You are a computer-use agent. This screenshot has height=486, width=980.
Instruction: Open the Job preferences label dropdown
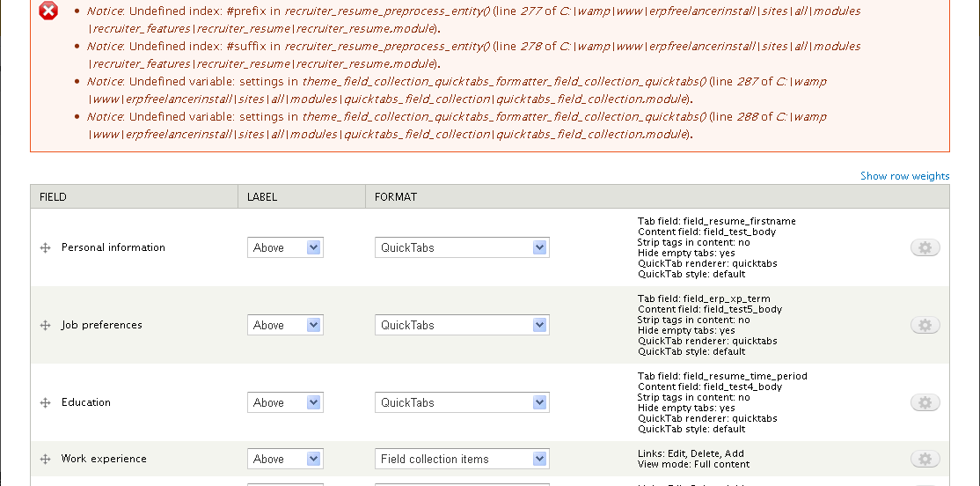[285, 326]
